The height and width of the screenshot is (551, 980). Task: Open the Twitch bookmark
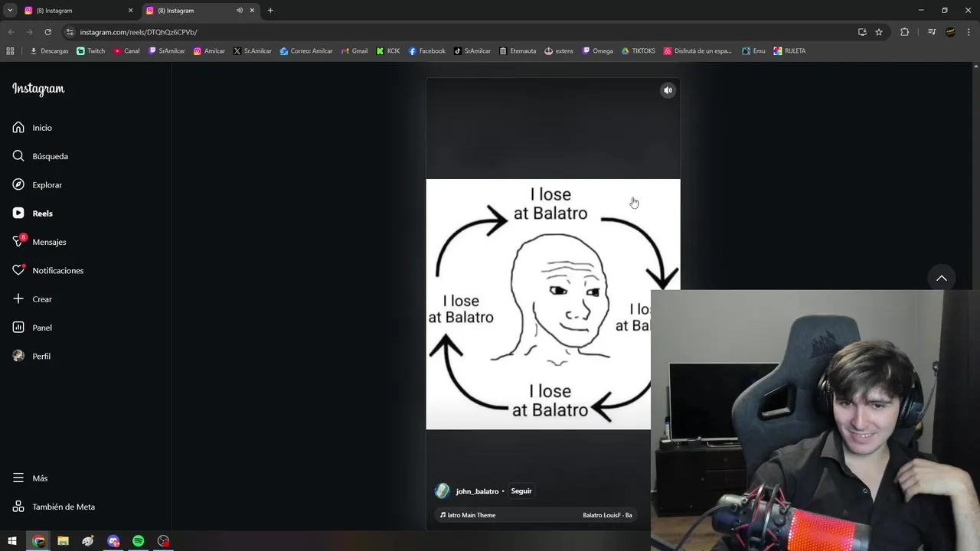pos(90,51)
